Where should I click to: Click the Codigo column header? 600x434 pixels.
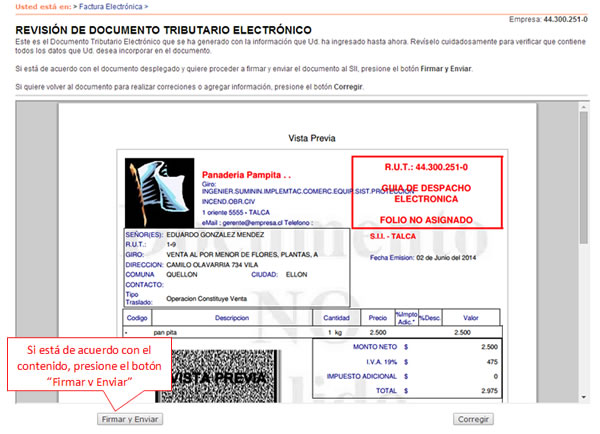[x=137, y=318]
